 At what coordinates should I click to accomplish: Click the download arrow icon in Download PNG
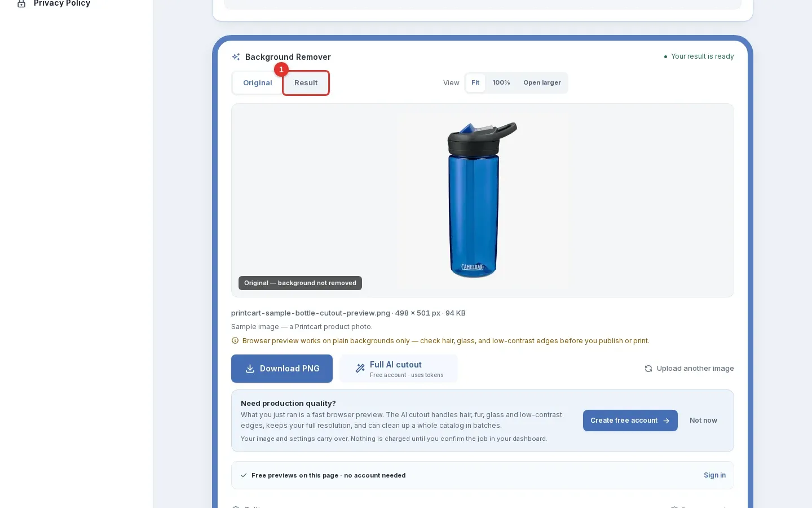250,369
